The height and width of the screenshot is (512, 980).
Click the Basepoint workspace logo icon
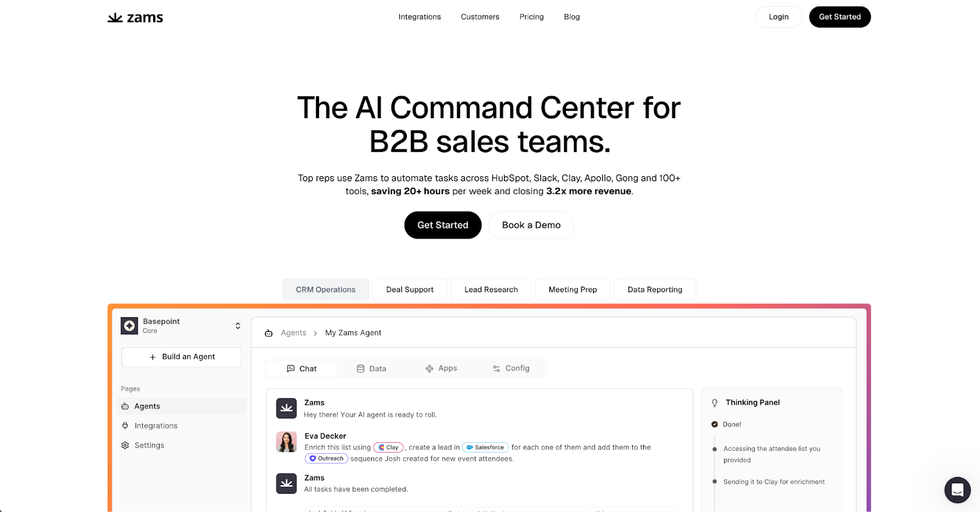click(129, 326)
